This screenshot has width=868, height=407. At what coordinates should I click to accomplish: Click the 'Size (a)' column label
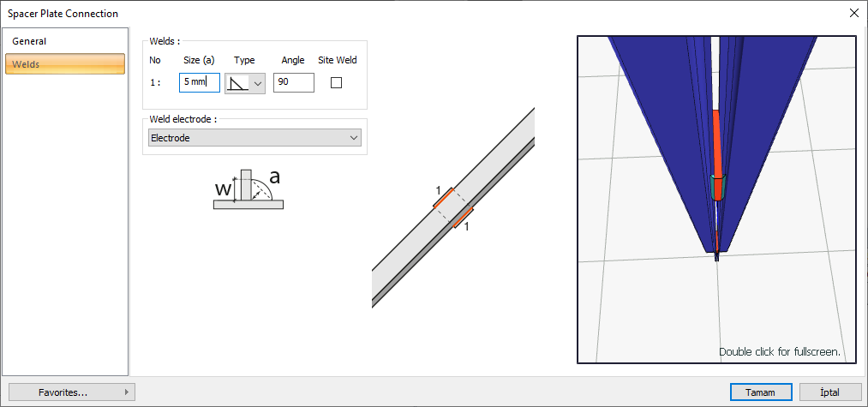coord(199,60)
